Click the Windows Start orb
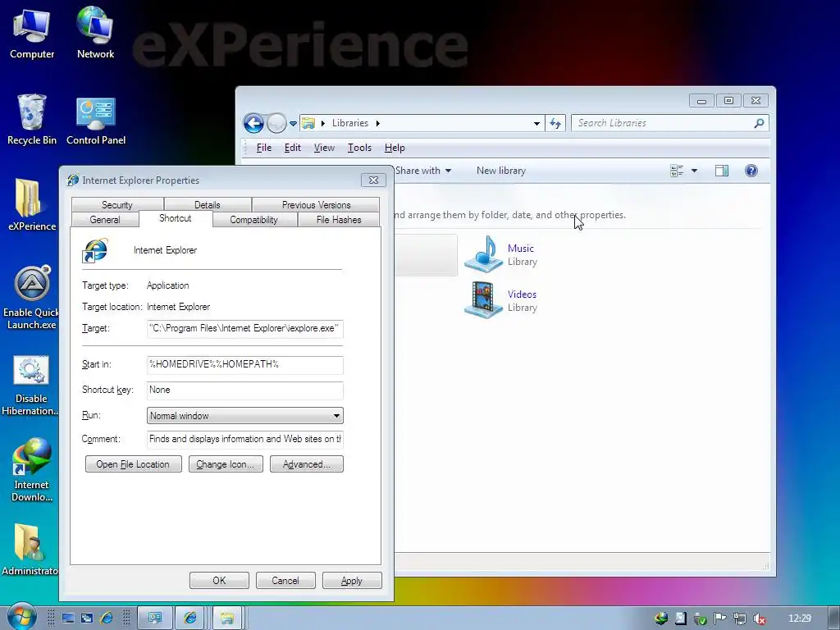 pyautogui.click(x=21, y=617)
